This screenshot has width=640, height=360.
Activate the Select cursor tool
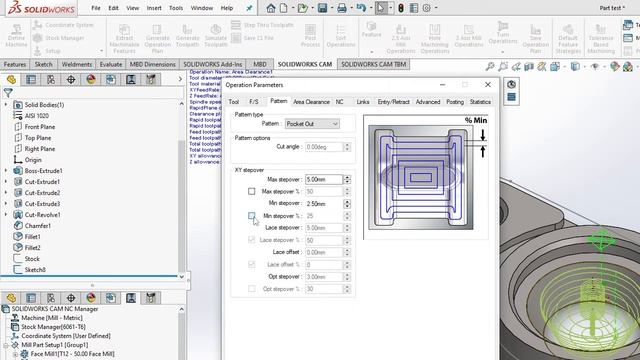380,8
